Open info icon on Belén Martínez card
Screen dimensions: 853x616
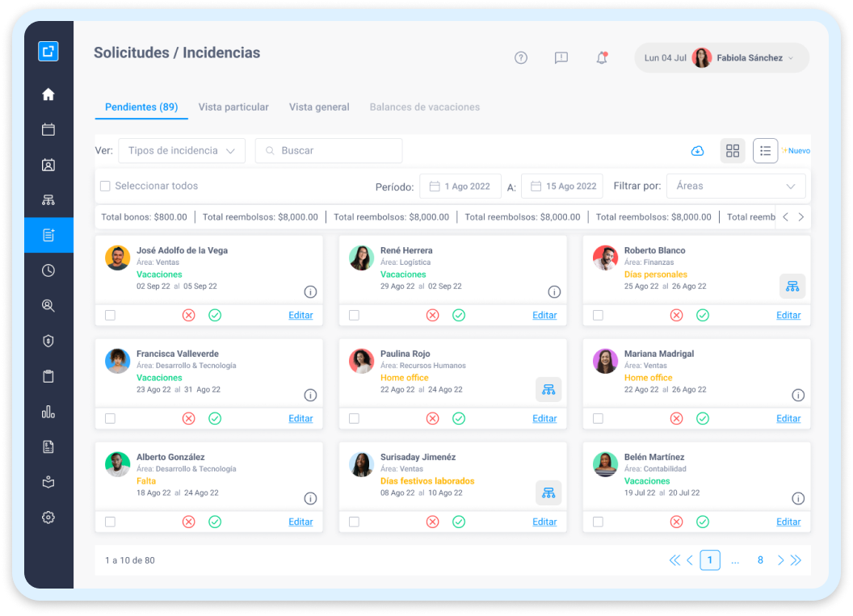797,499
